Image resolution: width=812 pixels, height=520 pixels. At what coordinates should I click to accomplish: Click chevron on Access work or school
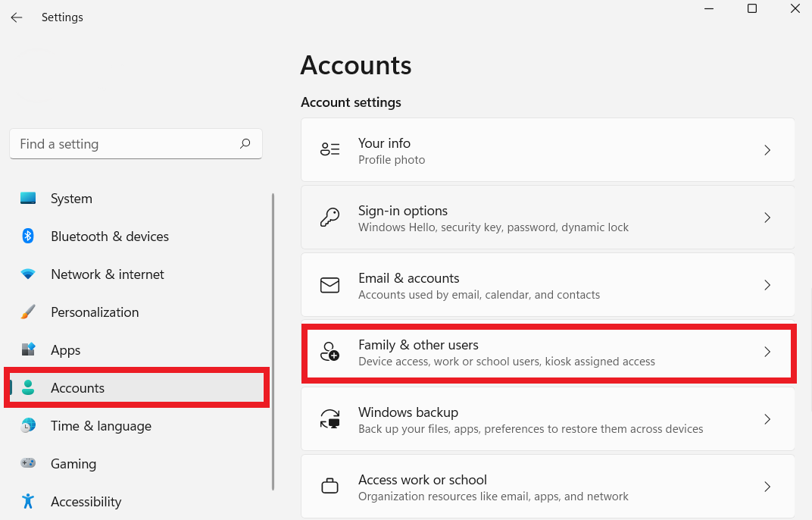click(767, 487)
